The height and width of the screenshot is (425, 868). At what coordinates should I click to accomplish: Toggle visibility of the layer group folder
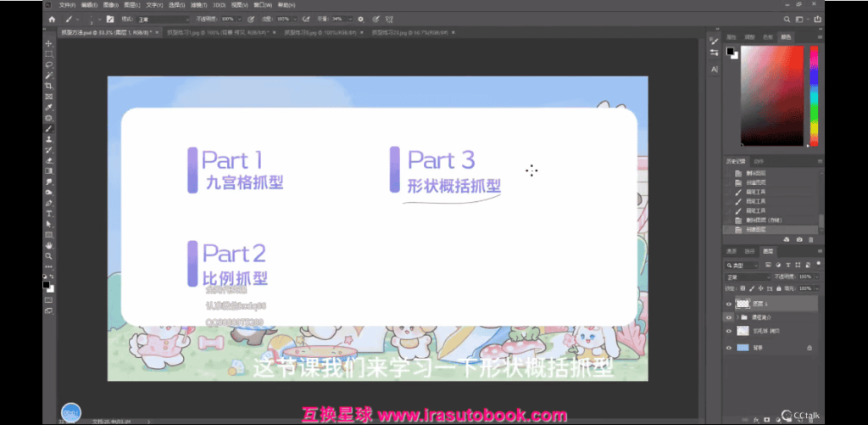(x=728, y=317)
